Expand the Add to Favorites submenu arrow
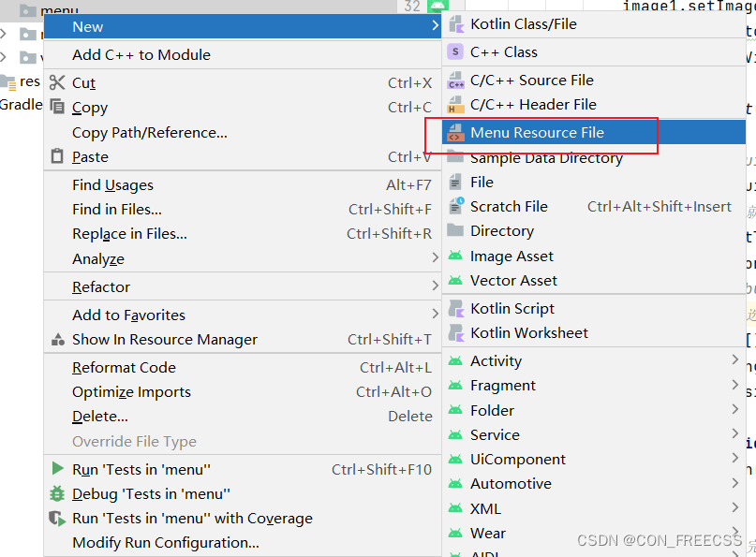Image resolution: width=756 pixels, height=557 pixels. (436, 314)
